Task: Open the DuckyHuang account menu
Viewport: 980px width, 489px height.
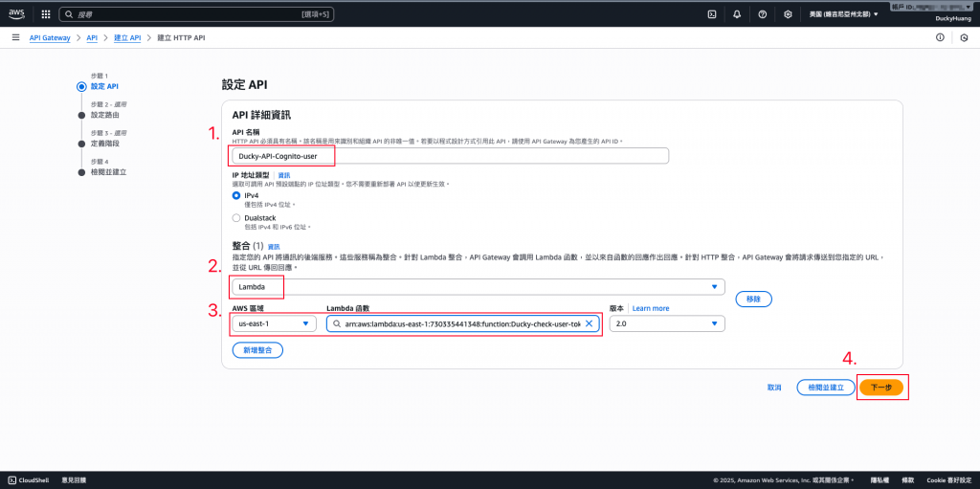Action: pos(953,19)
